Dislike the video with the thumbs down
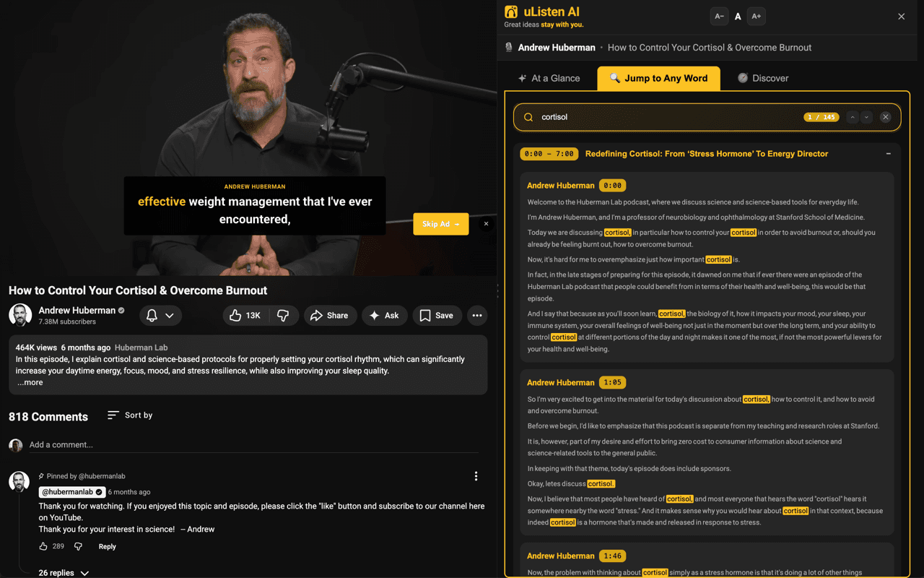This screenshot has width=924, height=578. (283, 315)
